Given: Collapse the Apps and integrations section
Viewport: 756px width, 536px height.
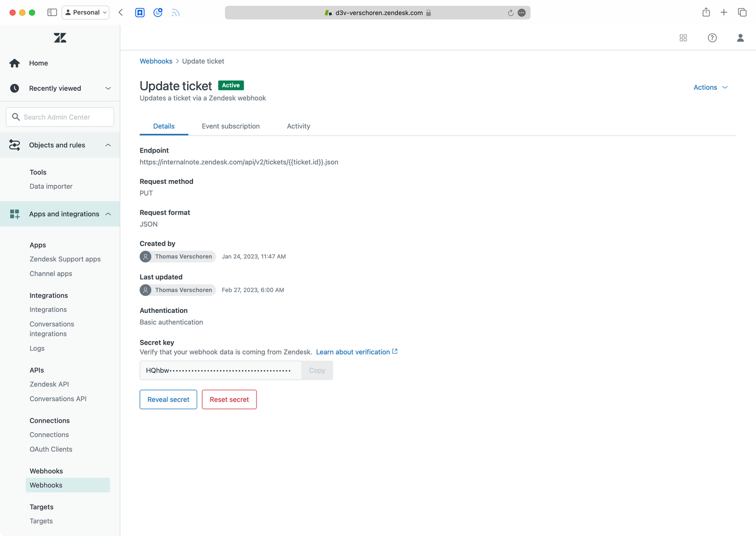Looking at the screenshot, I should [x=108, y=214].
